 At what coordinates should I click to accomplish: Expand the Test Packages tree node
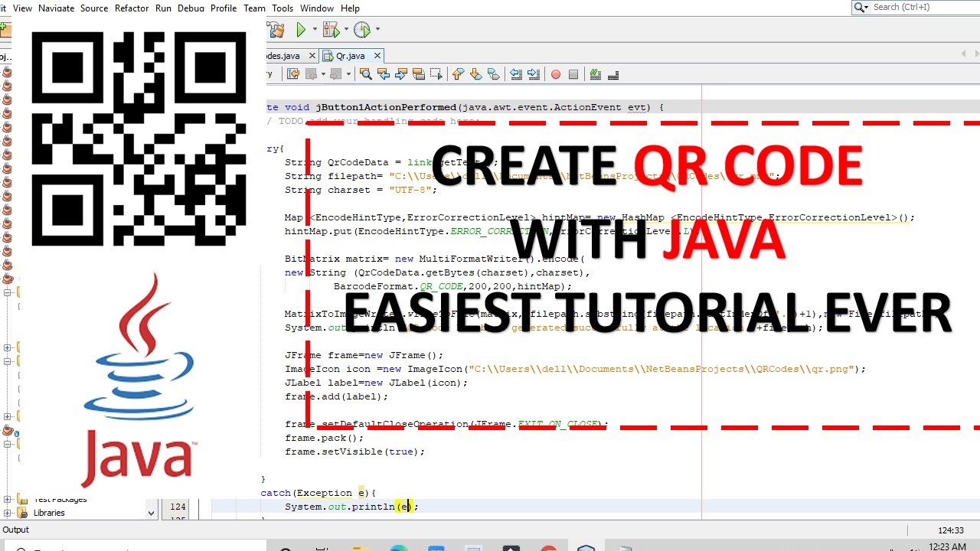8,500
